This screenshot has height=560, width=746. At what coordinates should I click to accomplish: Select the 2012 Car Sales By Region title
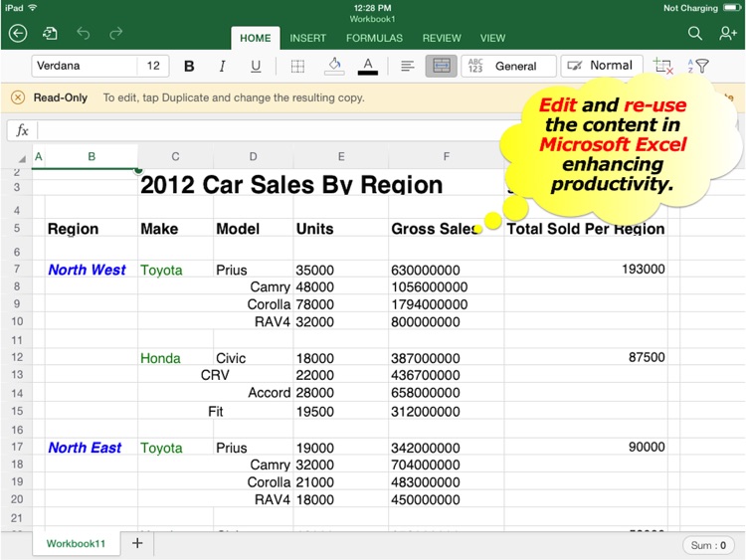coord(291,185)
